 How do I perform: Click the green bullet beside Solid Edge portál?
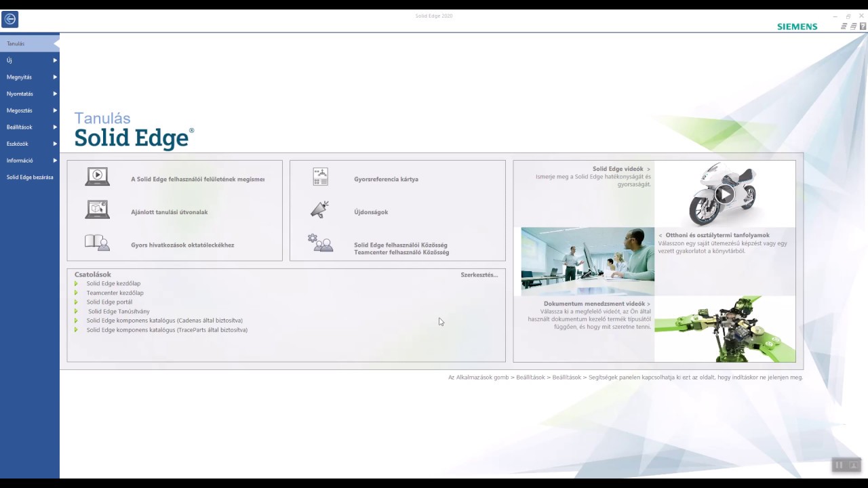click(x=77, y=302)
